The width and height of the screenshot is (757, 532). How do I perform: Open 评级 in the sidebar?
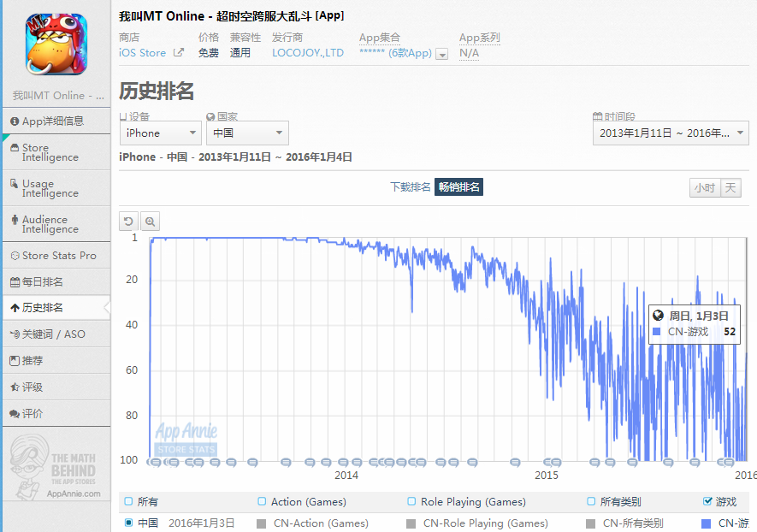click(x=56, y=387)
